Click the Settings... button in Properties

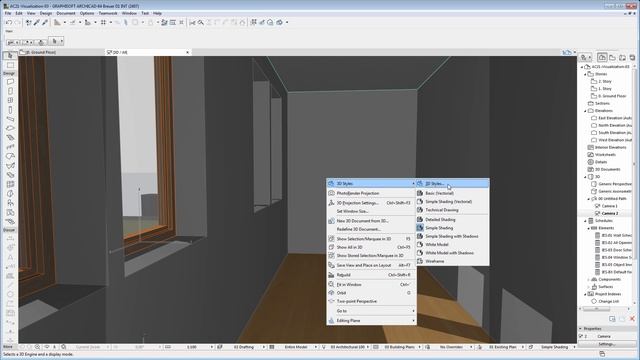tap(607, 344)
